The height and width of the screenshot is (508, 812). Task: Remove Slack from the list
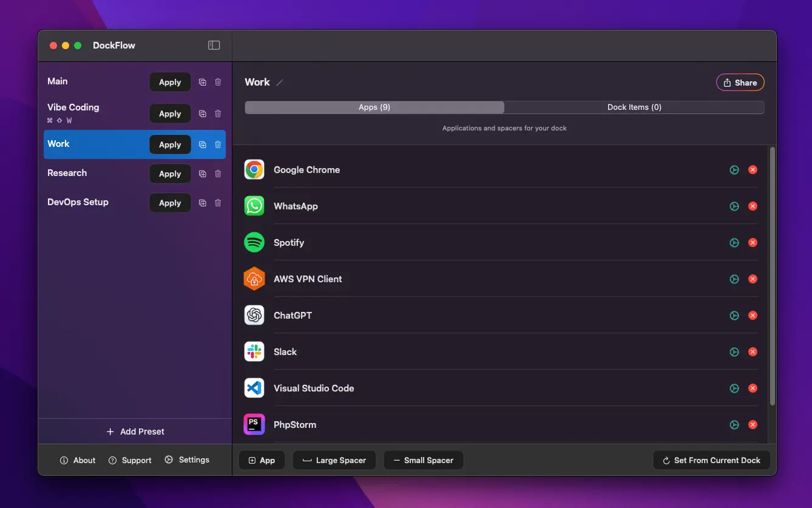[753, 352]
